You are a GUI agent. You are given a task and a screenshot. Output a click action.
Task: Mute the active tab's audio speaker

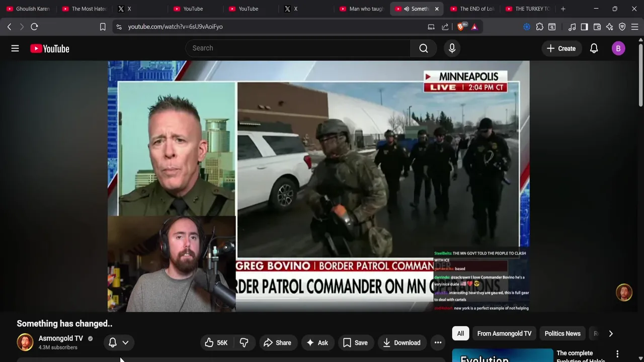coord(406,9)
